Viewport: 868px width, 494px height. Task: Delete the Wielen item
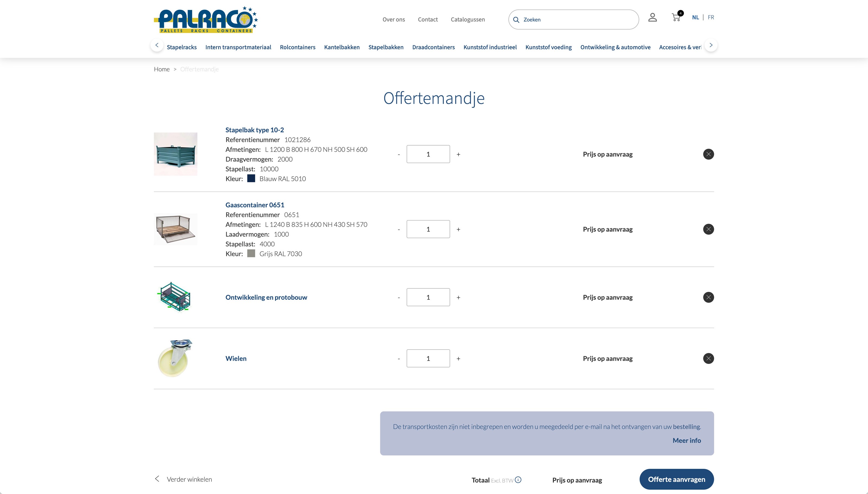pyautogui.click(x=708, y=359)
